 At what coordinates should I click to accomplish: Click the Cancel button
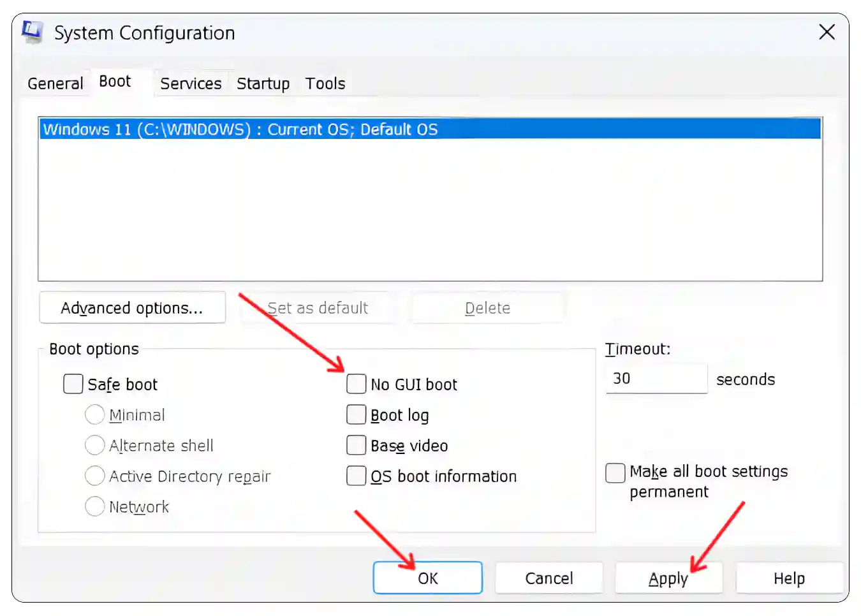click(x=549, y=578)
